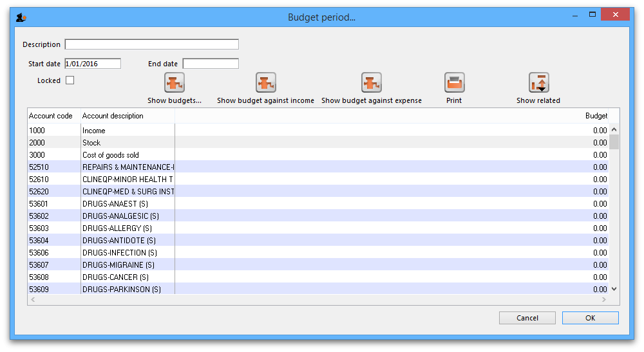The height and width of the screenshot is (352, 644).
Task: Toggle the Locked checkbox
Action: [70, 80]
